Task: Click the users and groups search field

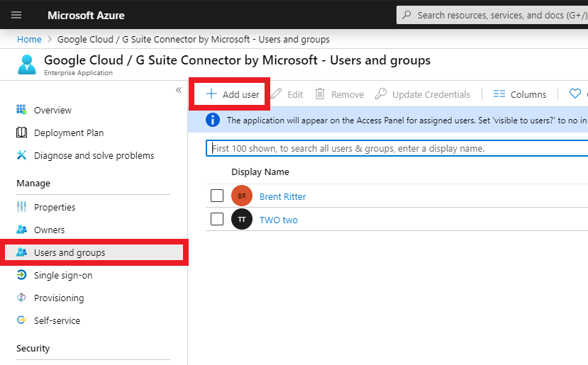Action: pyautogui.click(x=397, y=149)
